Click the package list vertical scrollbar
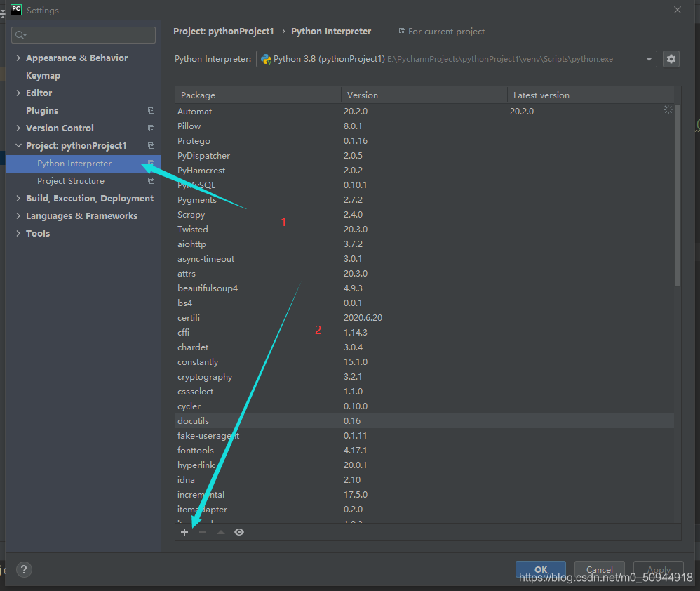Screen dimensions: 700x591 (677, 197)
